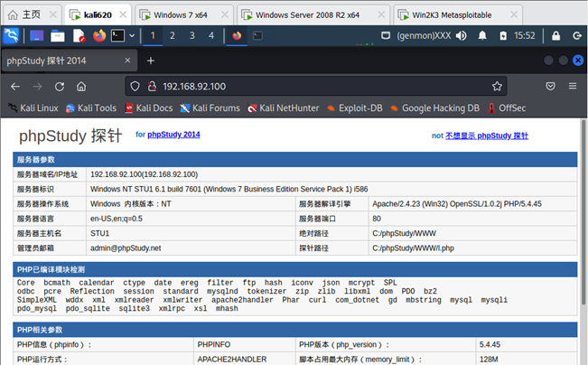588x365 pixels.
Task: Open the Kali Docs bookmark
Action: pyautogui.click(x=149, y=108)
